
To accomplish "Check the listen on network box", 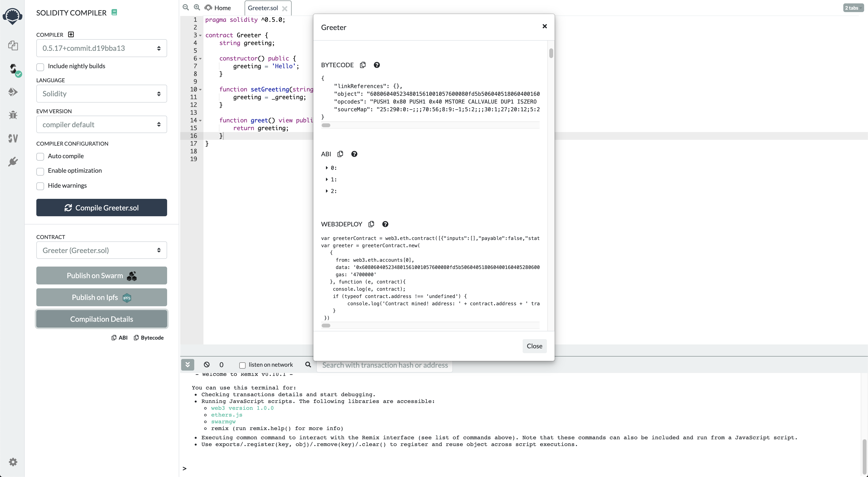I will pyautogui.click(x=242, y=365).
